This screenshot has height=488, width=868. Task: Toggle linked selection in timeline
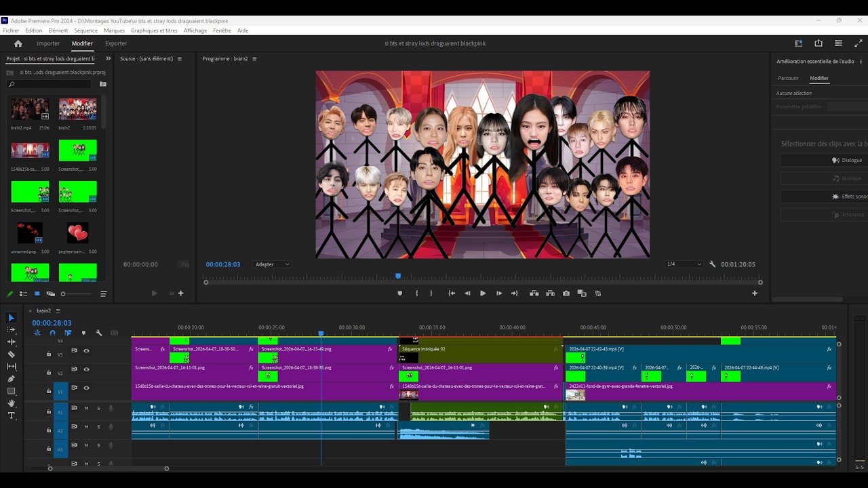(x=68, y=333)
